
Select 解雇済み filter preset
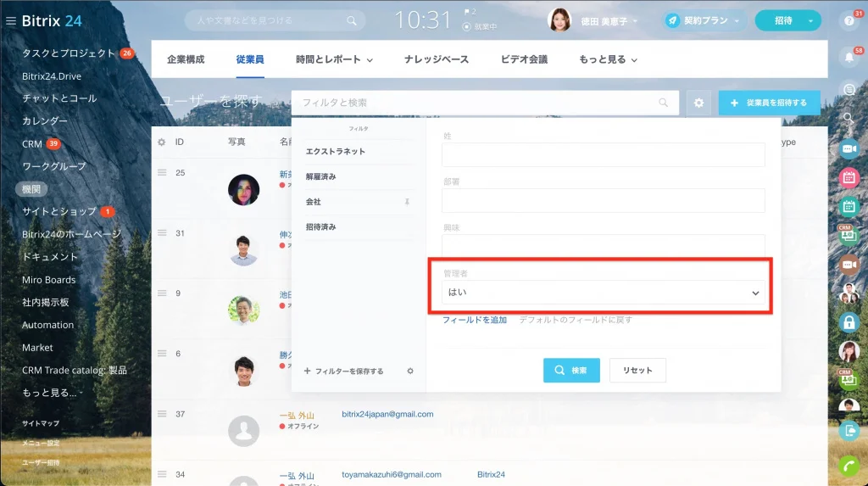(x=320, y=176)
